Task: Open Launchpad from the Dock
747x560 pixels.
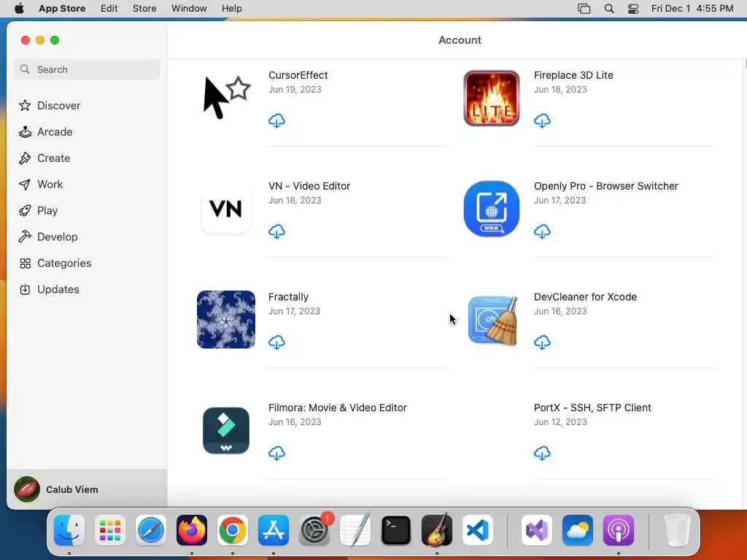Action: coord(110,530)
